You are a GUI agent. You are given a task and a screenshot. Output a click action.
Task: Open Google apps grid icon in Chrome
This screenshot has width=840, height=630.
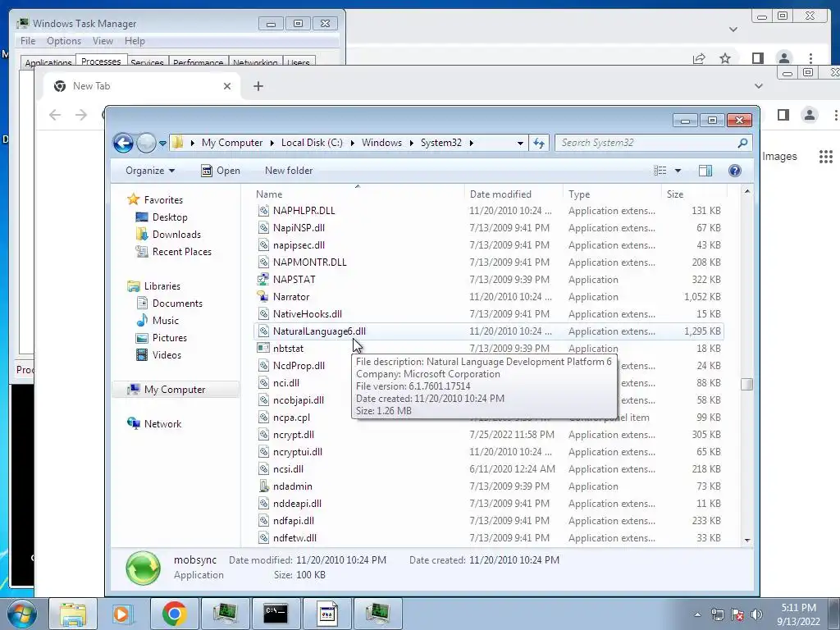(x=826, y=157)
